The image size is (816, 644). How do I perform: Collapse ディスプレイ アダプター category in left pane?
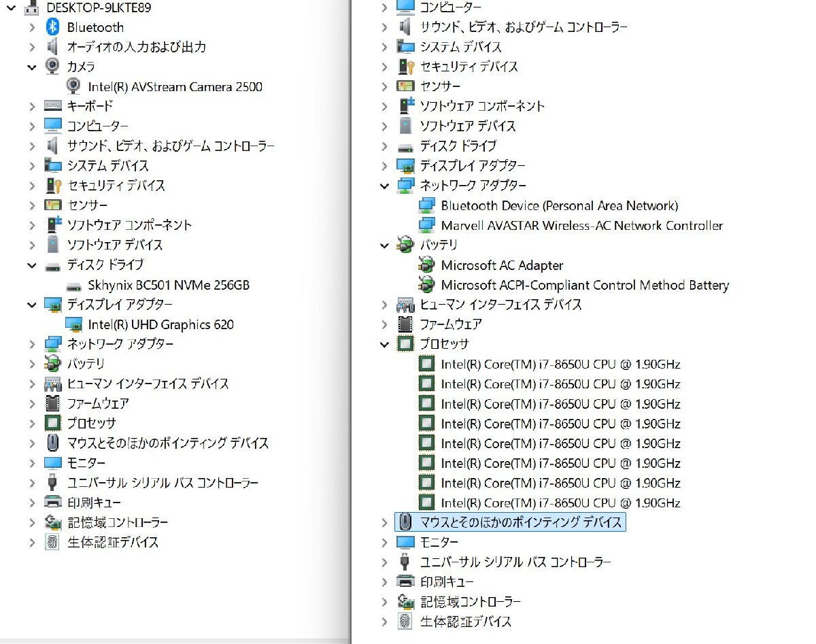[x=32, y=304]
